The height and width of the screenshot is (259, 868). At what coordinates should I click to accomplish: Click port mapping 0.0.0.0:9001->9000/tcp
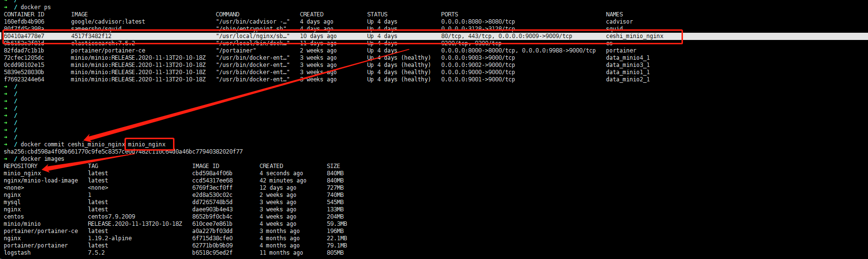[x=478, y=79]
